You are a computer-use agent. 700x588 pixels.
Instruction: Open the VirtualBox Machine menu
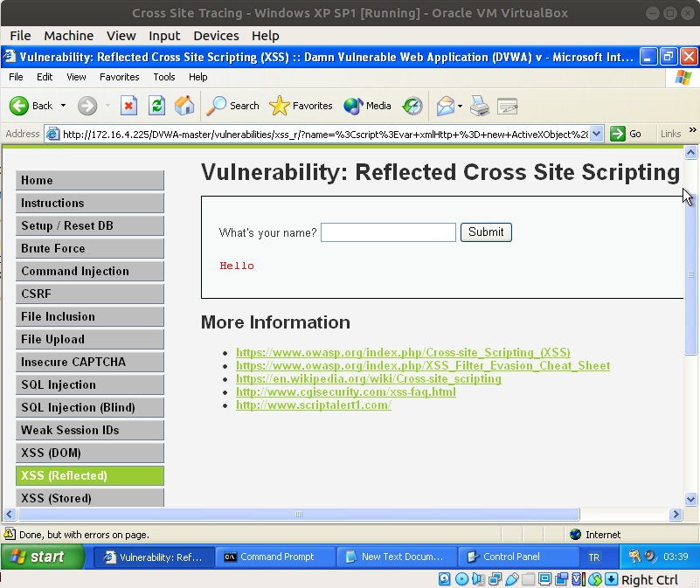tap(69, 36)
